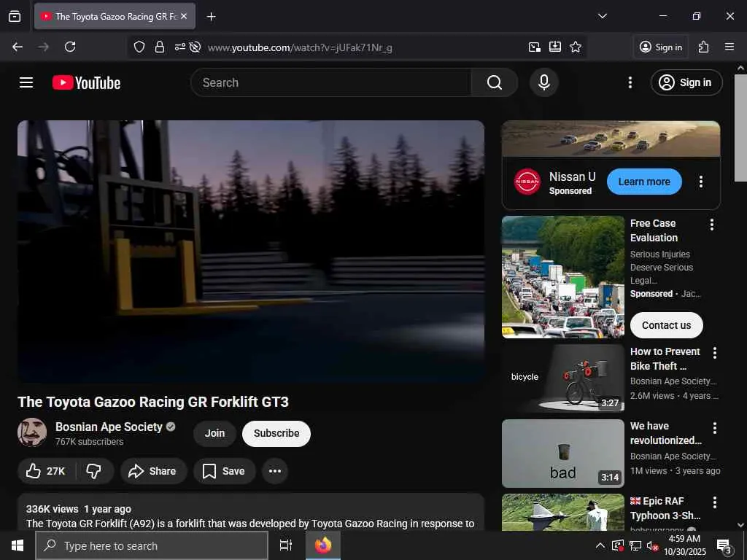747x560 pixels.
Task: Open options for the Nissan U ad
Action: click(x=701, y=182)
